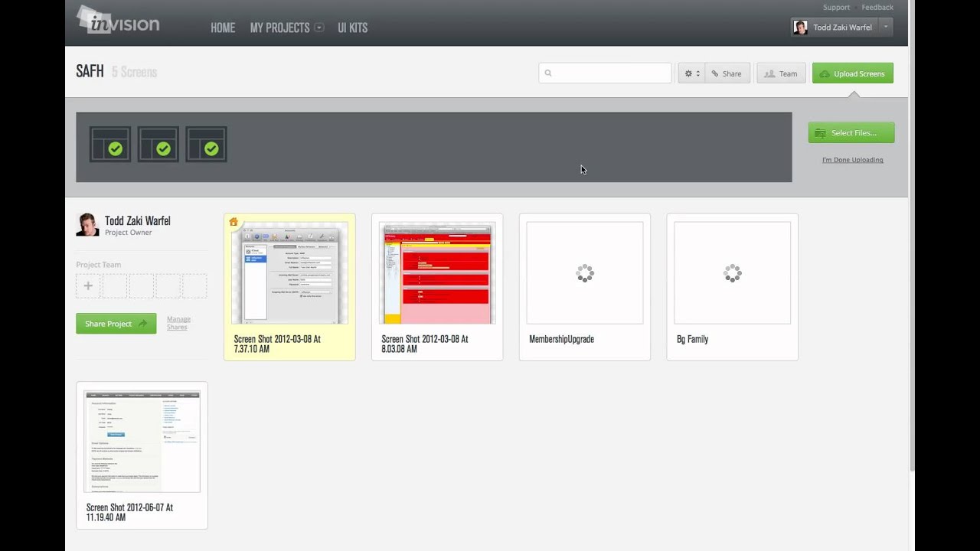Open the Support link
The height and width of the screenshot is (551, 980).
click(x=836, y=7)
